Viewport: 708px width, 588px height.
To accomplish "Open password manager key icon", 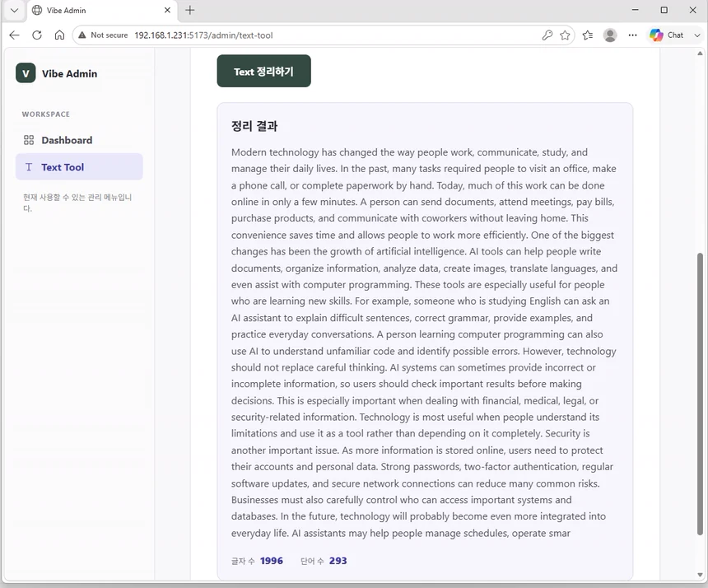I will 547,35.
